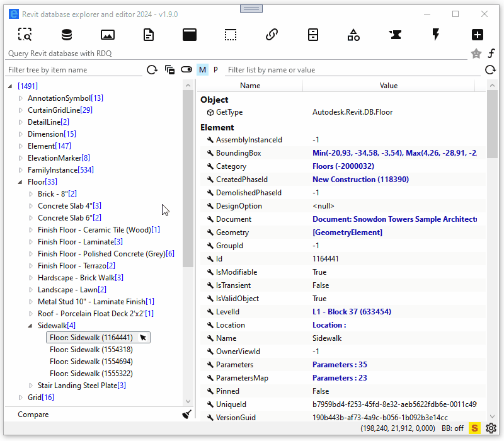Open settings gear in status bar
504x441 pixels.
click(x=491, y=428)
